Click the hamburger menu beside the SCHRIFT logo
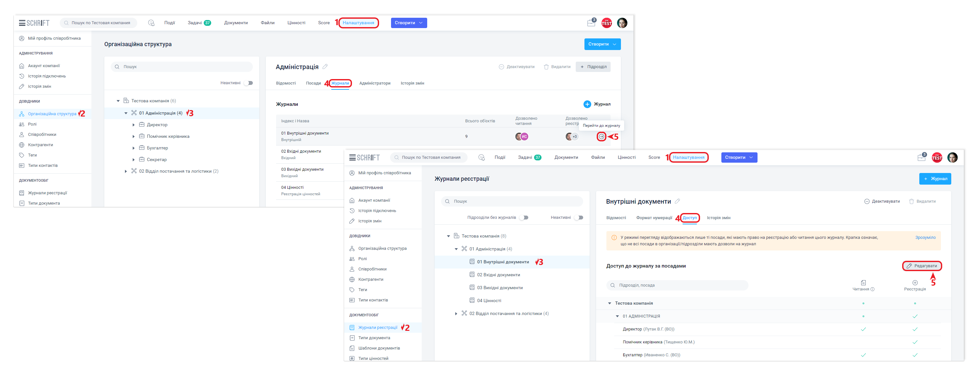980x376 pixels. [22, 23]
